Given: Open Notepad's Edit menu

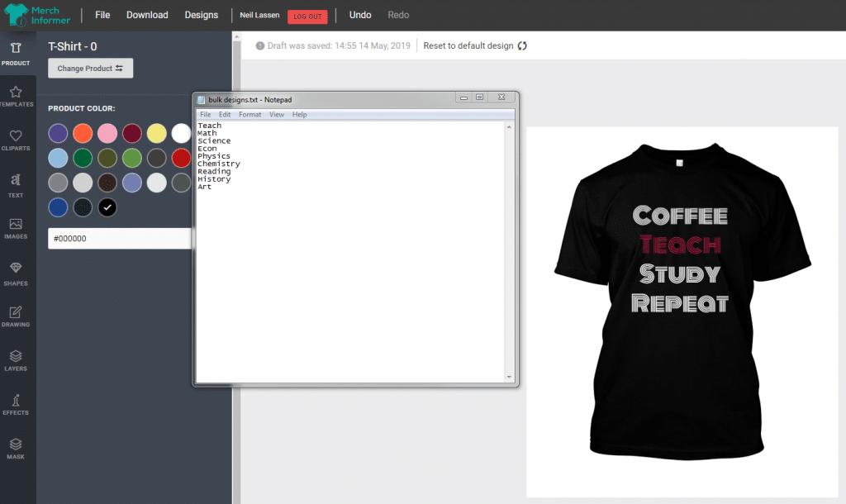Looking at the screenshot, I should click(225, 114).
